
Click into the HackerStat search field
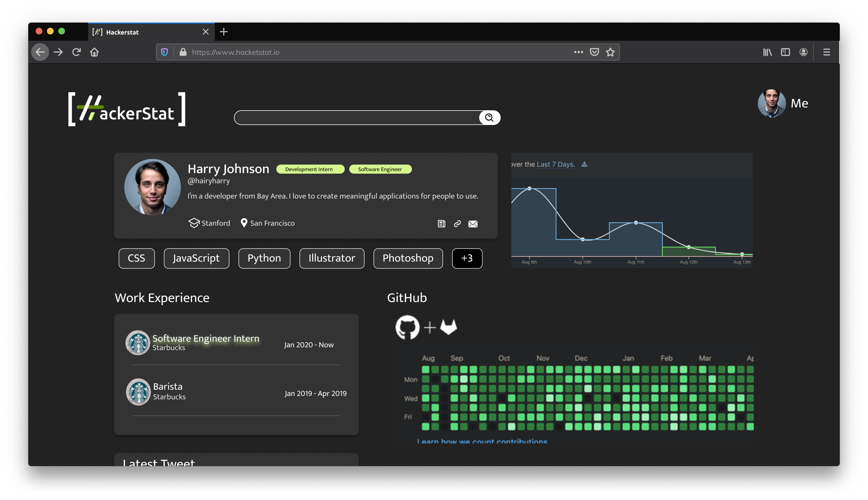coord(357,118)
